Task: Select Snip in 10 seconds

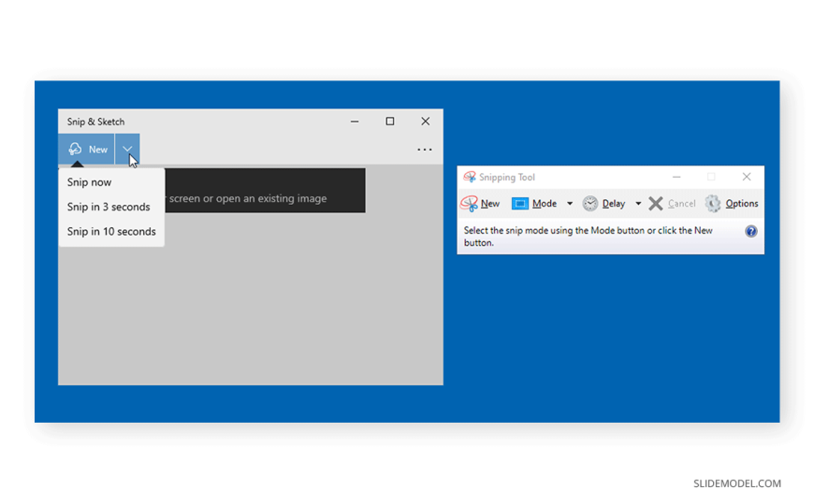Action: coord(111,232)
